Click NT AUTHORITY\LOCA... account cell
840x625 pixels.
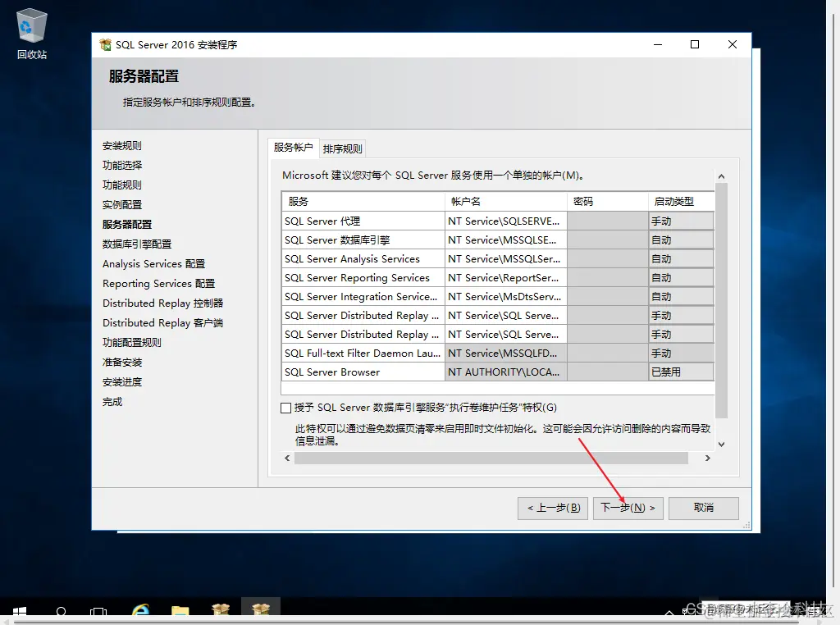505,372
